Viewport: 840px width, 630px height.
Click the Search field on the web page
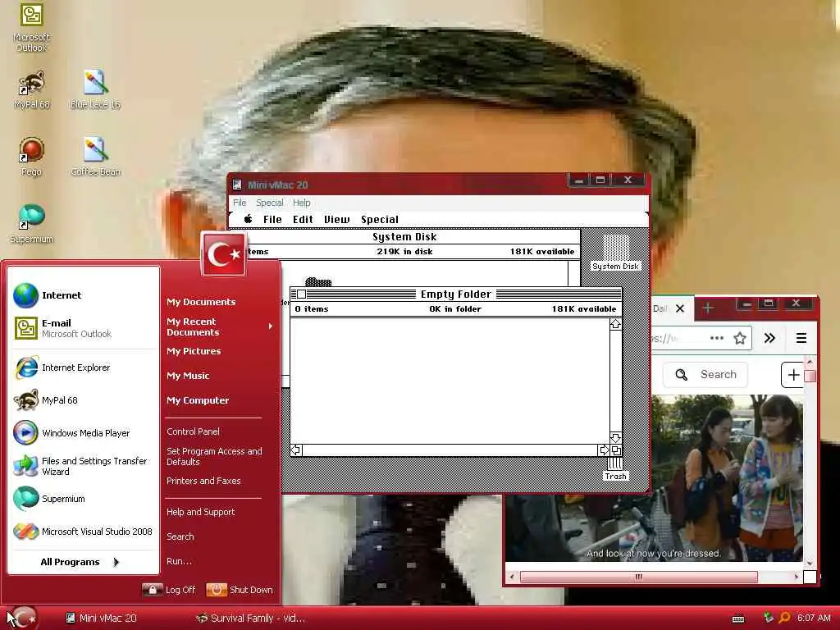pyautogui.click(x=706, y=374)
